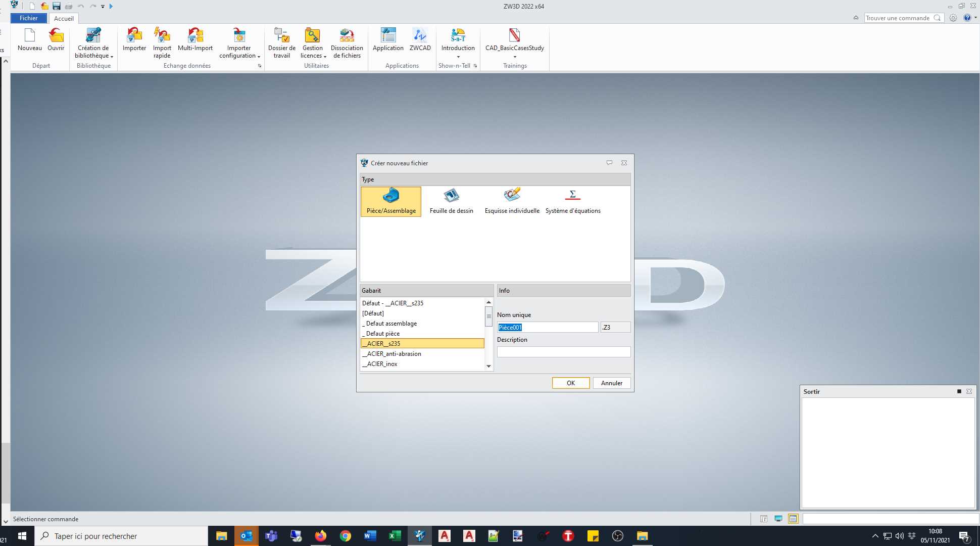This screenshot has width=980, height=546.
Task: Open Echange données group launcher
Action: pos(260,66)
